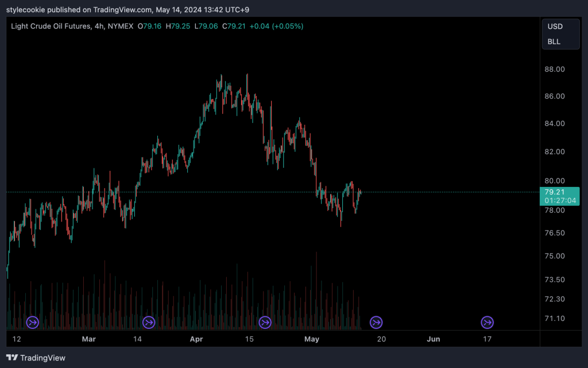Image resolution: width=588 pixels, height=368 pixels.
Task: Open the BLL unit selector
Action: [554, 41]
